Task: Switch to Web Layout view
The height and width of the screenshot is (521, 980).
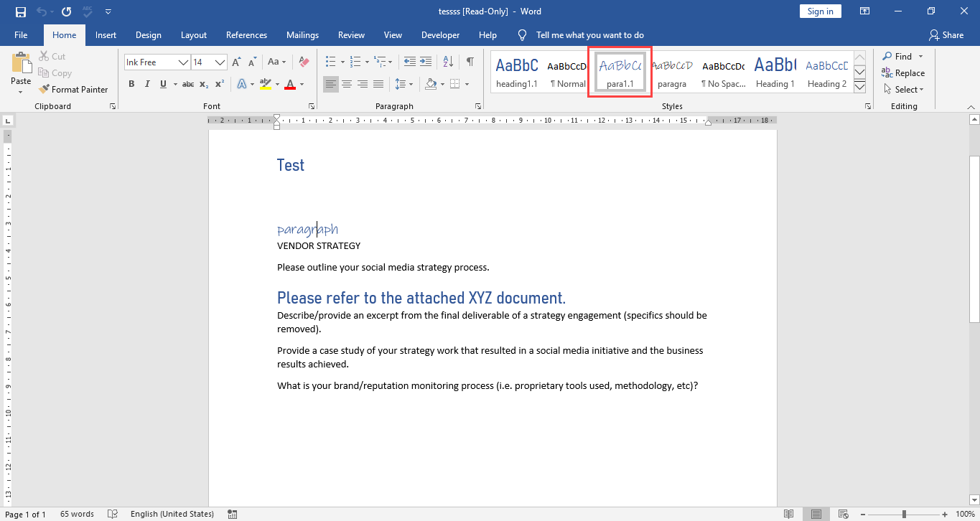Action: [844, 514]
